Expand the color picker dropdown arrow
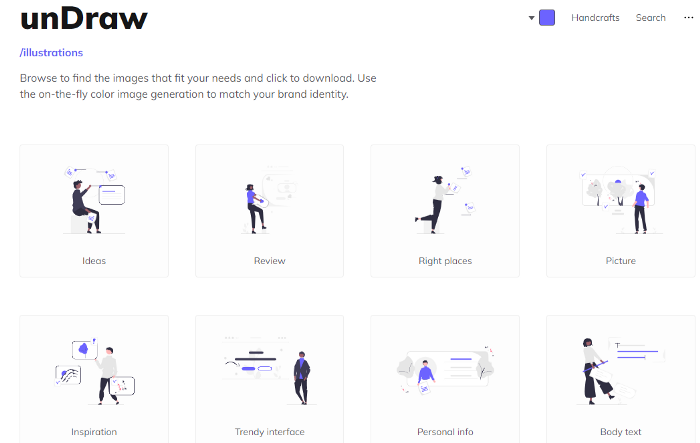 click(531, 18)
